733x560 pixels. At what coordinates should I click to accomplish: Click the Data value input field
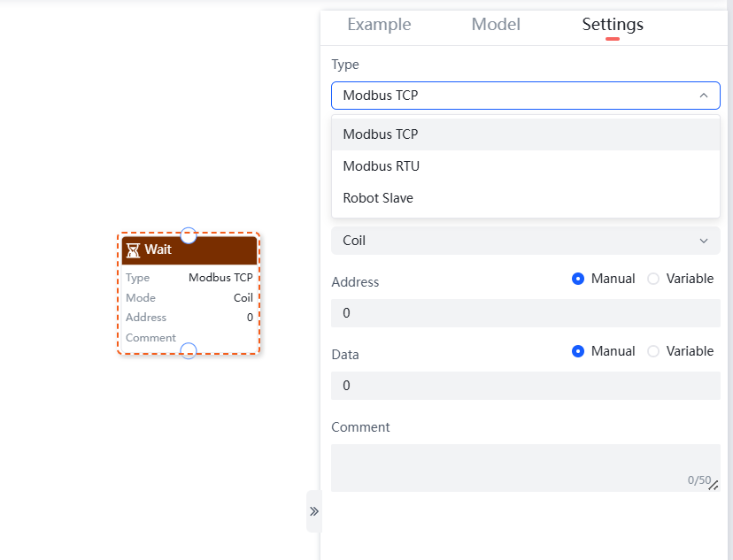526,386
